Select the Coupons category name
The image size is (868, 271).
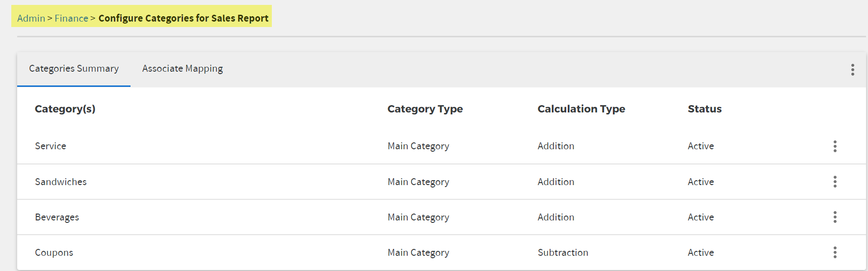pos(54,252)
